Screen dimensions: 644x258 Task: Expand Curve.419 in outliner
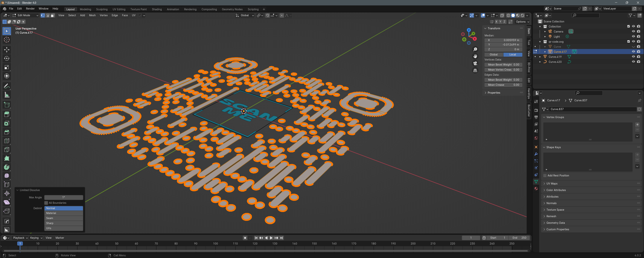[x=540, y=57]
